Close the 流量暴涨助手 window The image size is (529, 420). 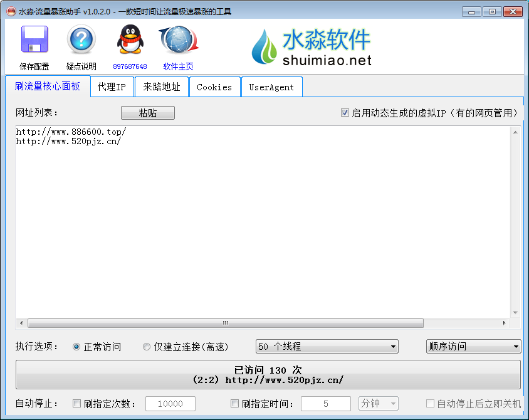pyautogui.click(x=513, y=12)
